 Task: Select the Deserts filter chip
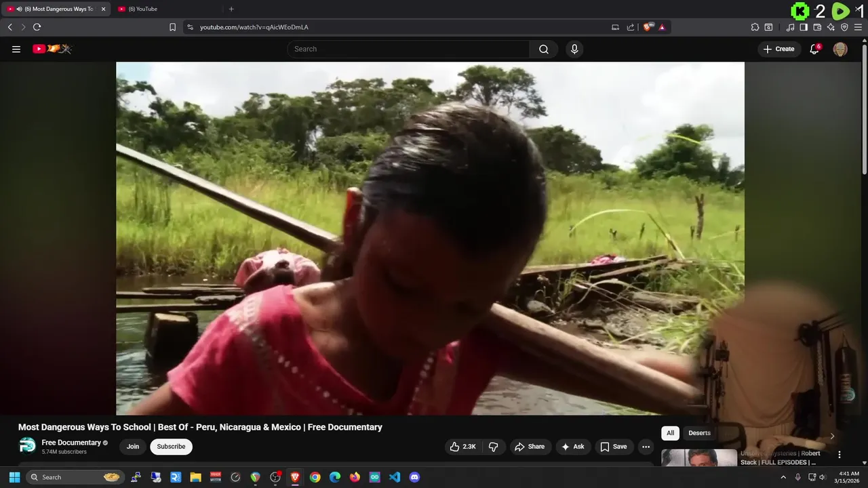point(699,433)
